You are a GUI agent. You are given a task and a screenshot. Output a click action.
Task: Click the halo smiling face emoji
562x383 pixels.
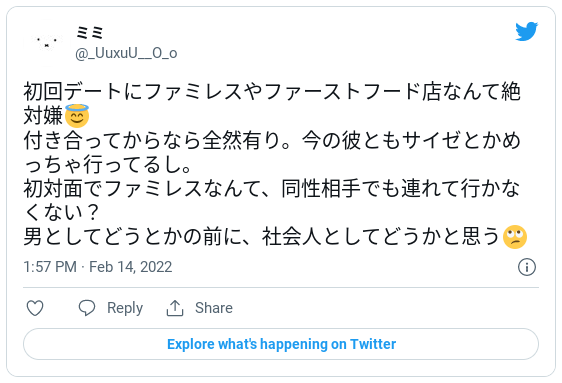[77, 116]
